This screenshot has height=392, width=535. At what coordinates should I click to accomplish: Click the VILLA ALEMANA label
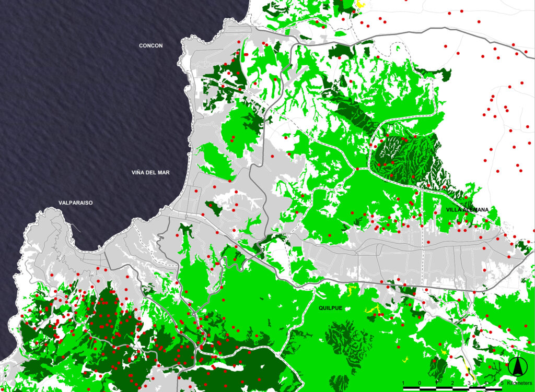coord(467,210)
